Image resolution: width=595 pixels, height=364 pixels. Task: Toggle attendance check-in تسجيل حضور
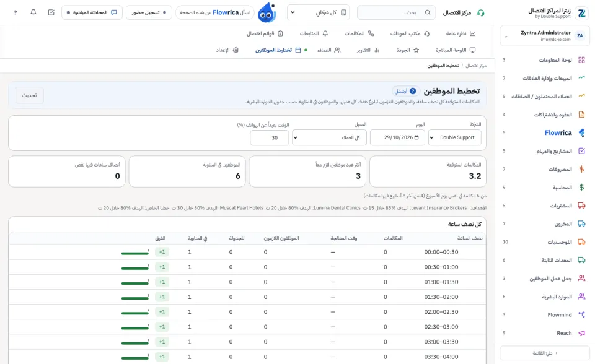coord(149,12)
